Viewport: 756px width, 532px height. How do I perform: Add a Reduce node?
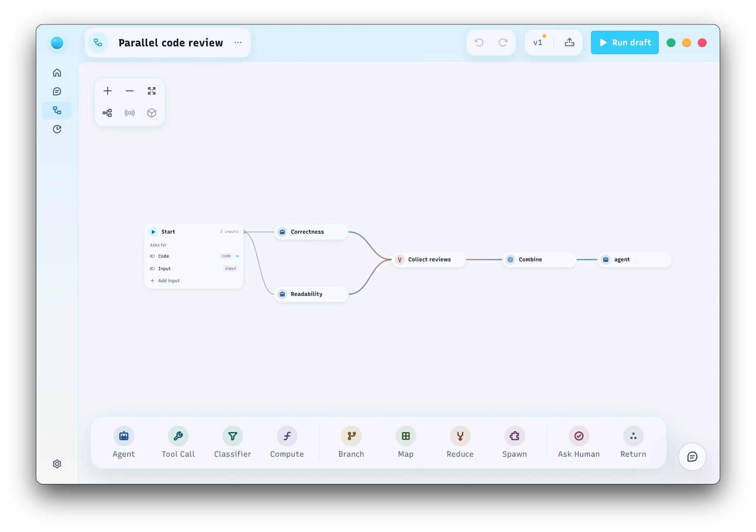click(x=460, y=442)
